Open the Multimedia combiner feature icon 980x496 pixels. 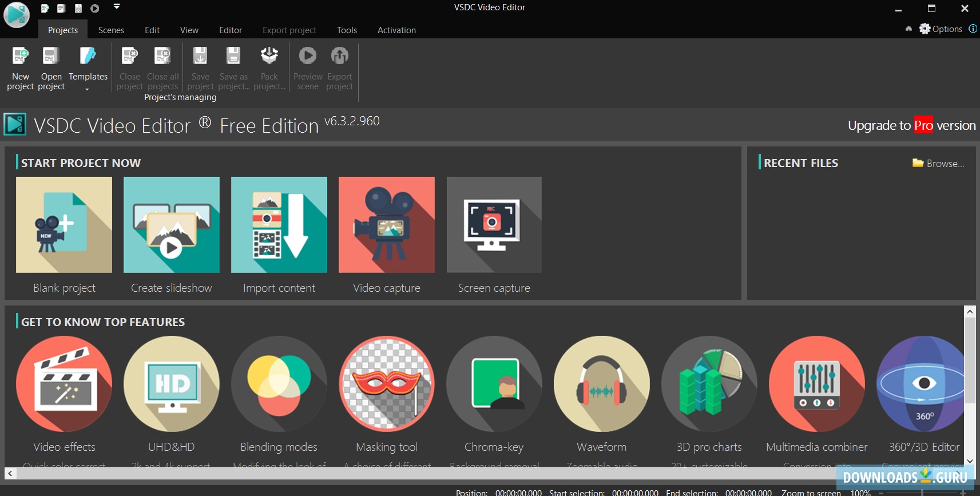[x=817, y=383]
